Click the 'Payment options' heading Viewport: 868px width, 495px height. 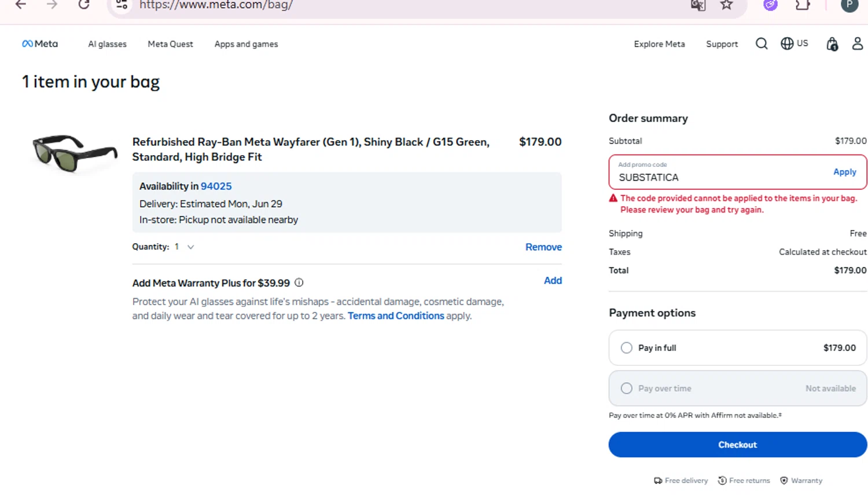pyautogui.click(x=652, y=313)
